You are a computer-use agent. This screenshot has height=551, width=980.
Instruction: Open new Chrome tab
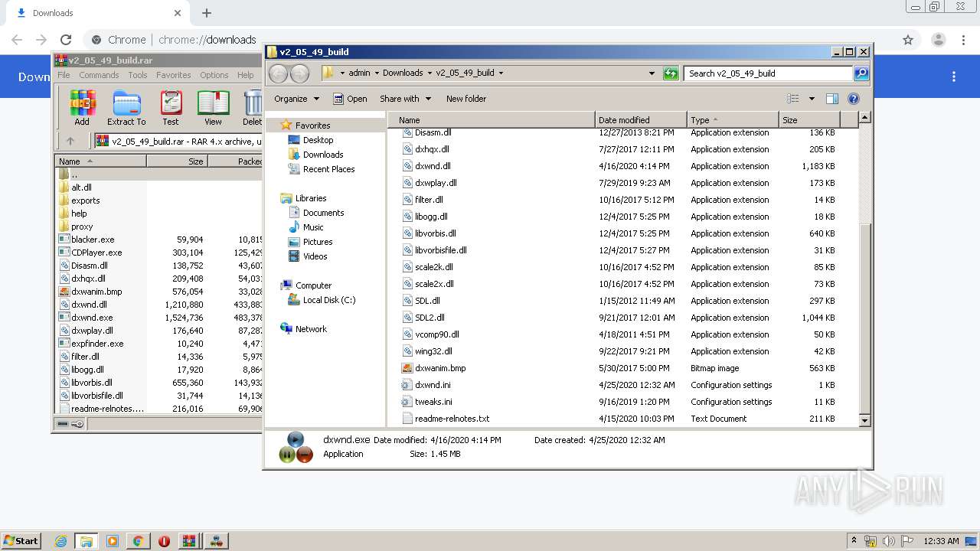point(207,13)
